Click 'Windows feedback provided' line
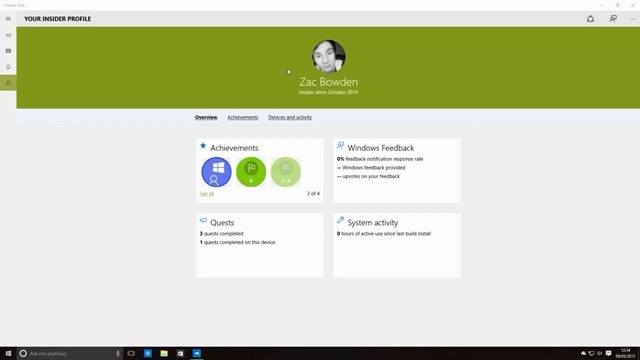640x360 pixels. coord(371,167)
